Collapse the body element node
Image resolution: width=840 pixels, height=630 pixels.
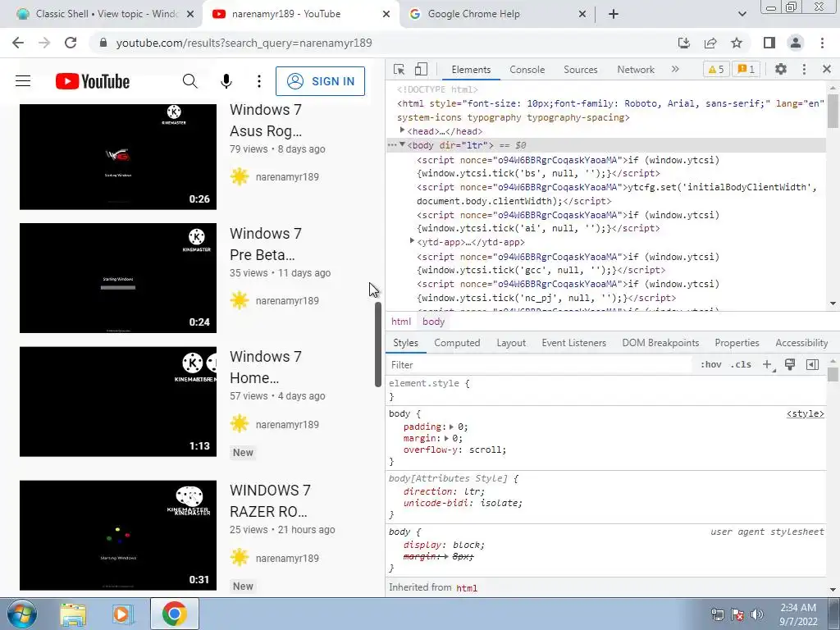(x=402, y=144)
